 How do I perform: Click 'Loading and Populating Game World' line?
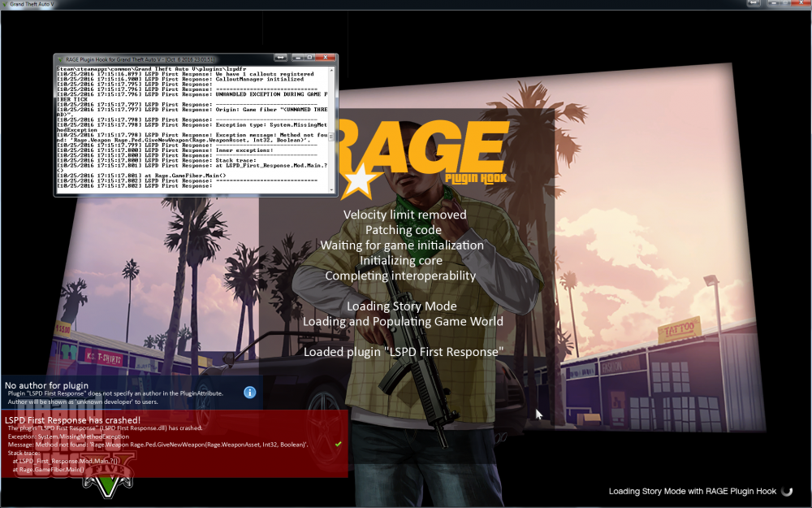tap(403, 321)
